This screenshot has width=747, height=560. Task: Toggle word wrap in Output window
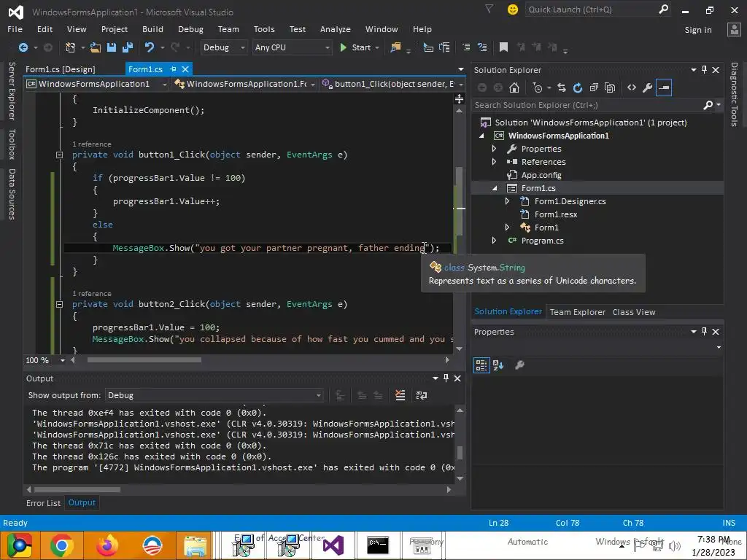[x=422, y=394]
